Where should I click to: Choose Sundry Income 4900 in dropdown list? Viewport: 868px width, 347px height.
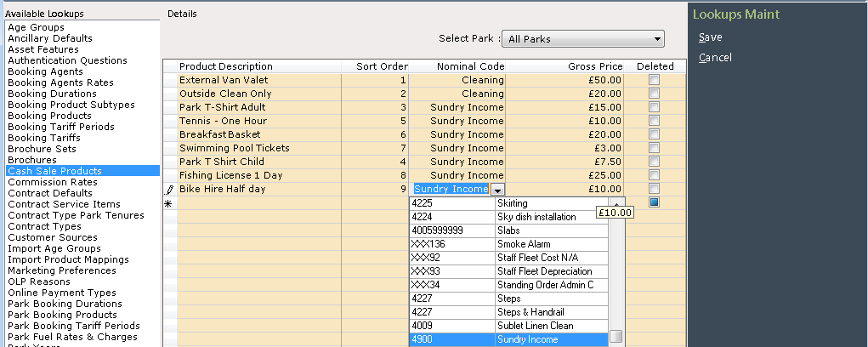(x=508, y=340)
